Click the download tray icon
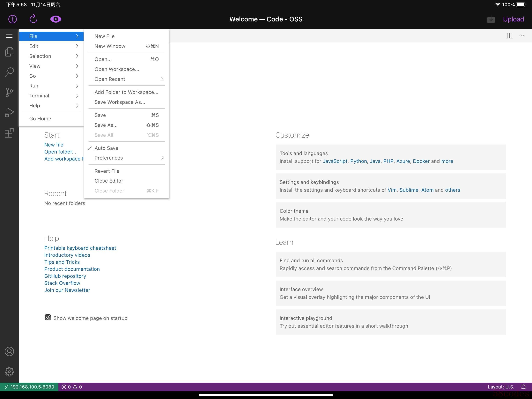The image size is (532, 399). [491, 19]
